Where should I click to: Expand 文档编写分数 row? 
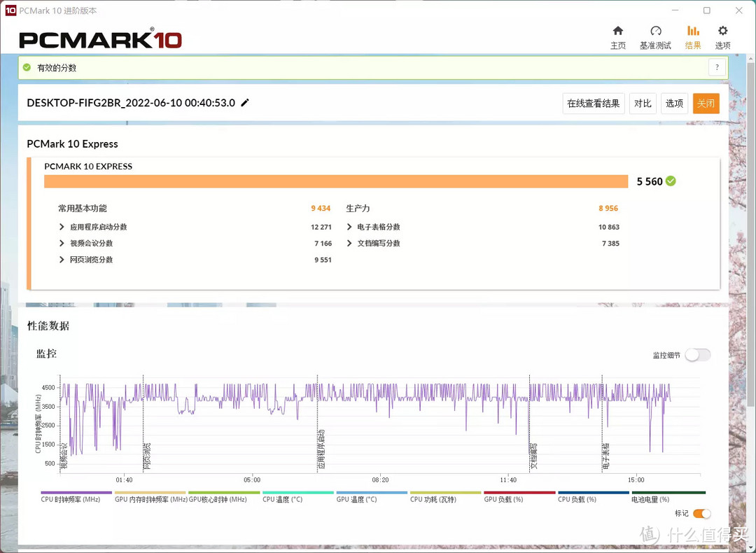pyautogui.click(x=349, y=243)
